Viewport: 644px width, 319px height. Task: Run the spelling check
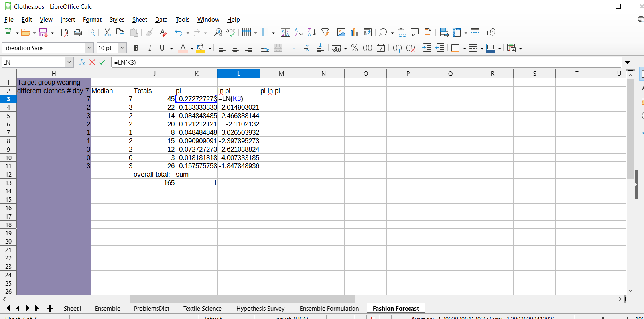[x=231, y=33]
